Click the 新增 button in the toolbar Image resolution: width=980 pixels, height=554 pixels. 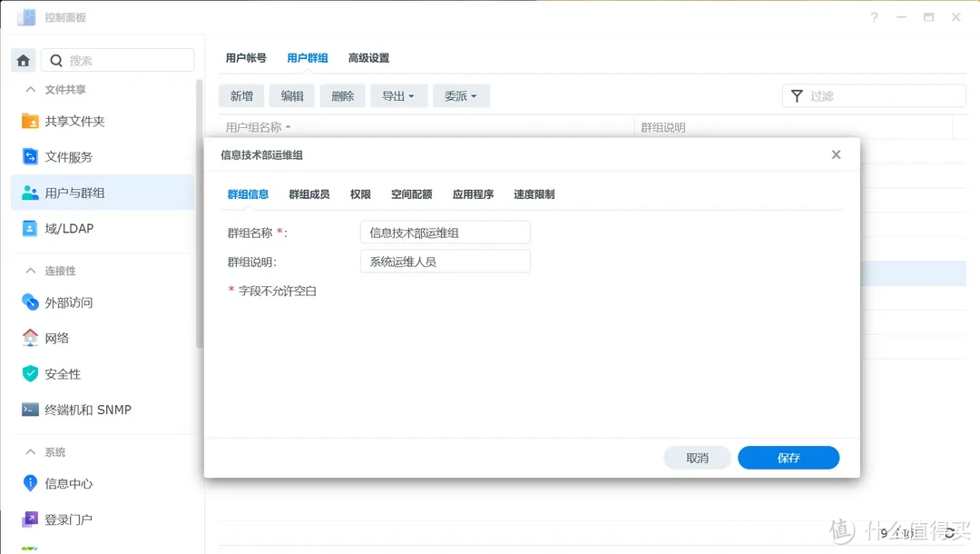(241, 95)
